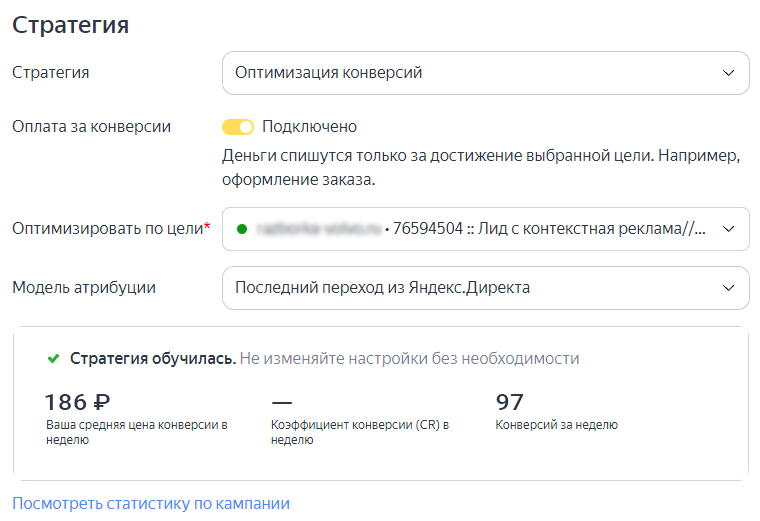
Task: Click the Модель атрибуции field label
Action: click(x=84, y=288)
